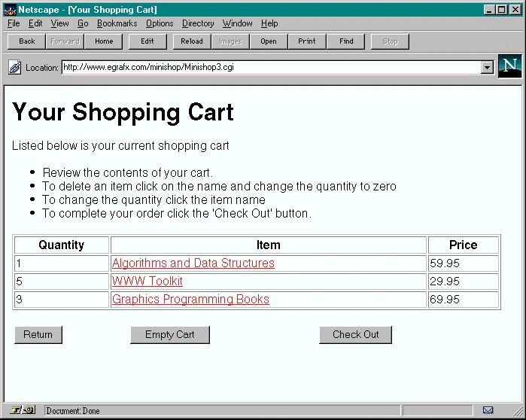
Task: Click the location bookmark icon beside the URL field
Action: [14, 68]
